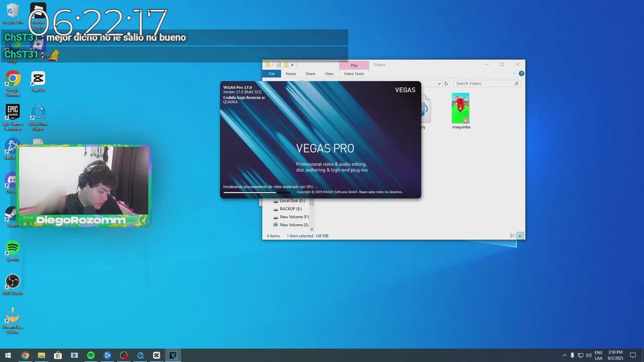Switch to details view in Explorer status bar
Screen dimensions: 644x362
click(513, 235)
